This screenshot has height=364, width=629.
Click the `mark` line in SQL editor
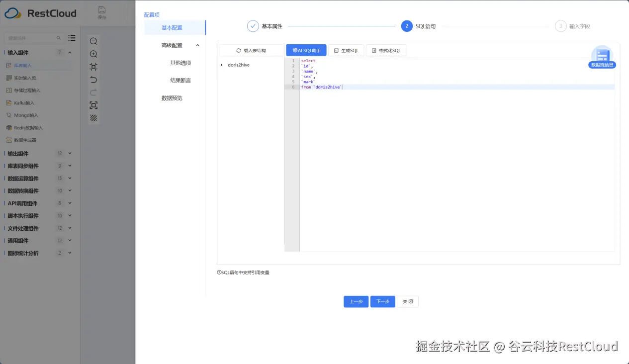[x=308, y=82]
